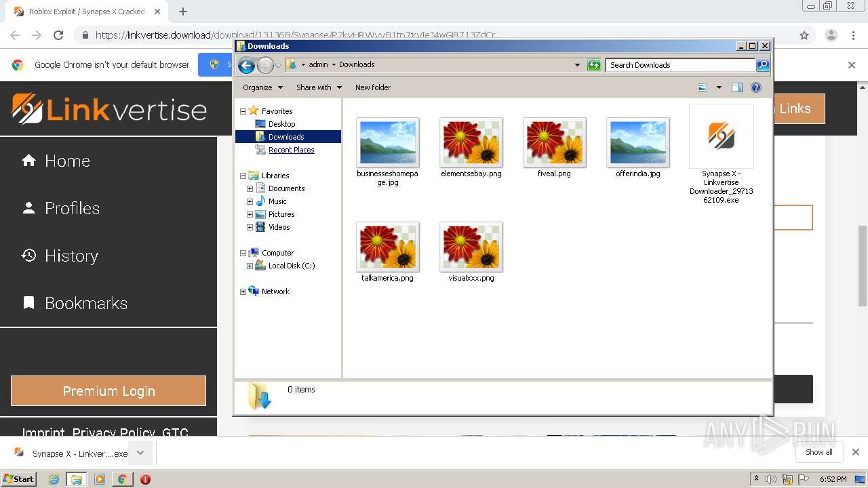
Task: Click Chrome reload page button
Action: (x=58, y=35)
